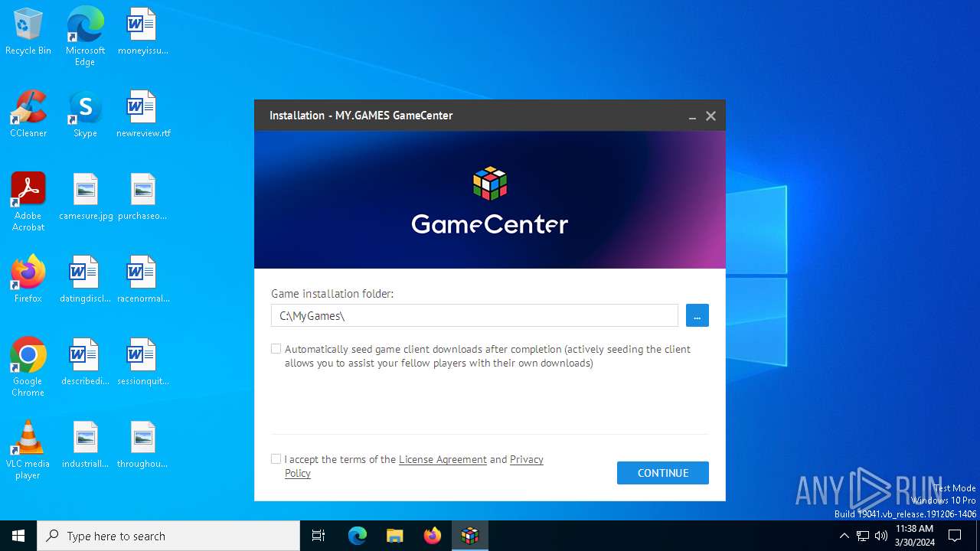The image size is (980, 551).
Task: Click the taskbar search box
Action: click(x=168, y=536)
